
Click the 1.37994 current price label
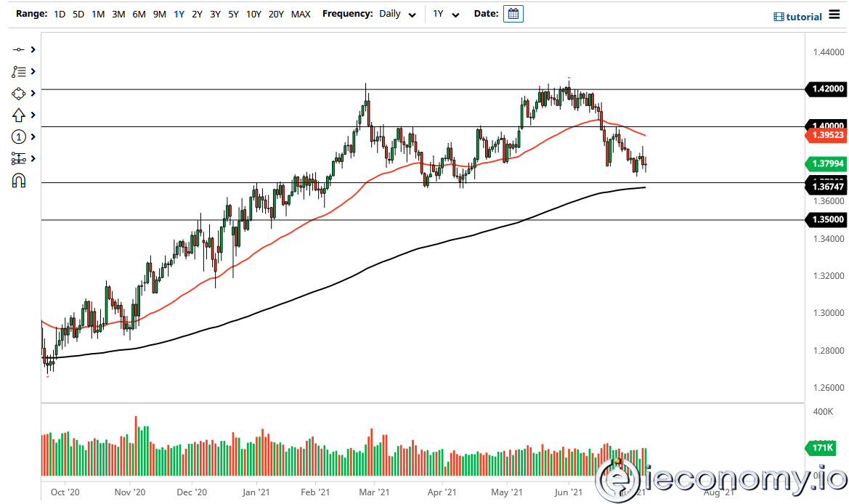pyautogui.click(x=824, y=164)
